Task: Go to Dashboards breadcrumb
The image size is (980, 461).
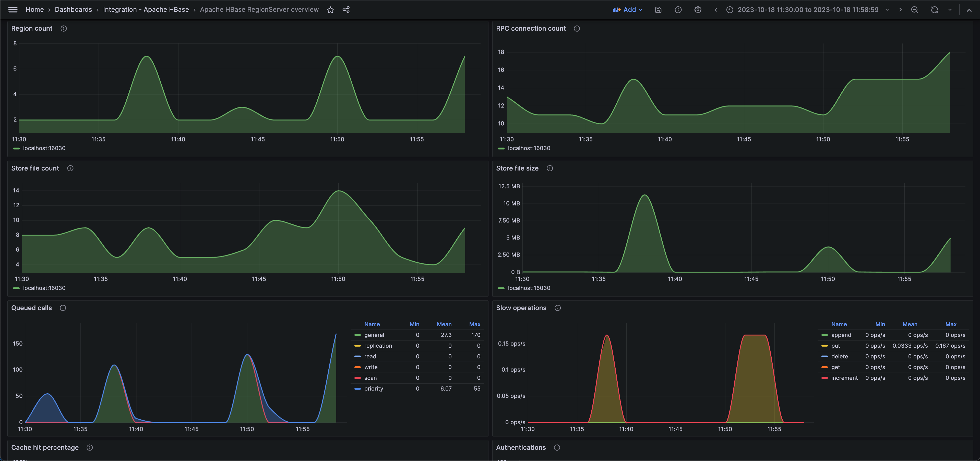Action: point(74,9)
